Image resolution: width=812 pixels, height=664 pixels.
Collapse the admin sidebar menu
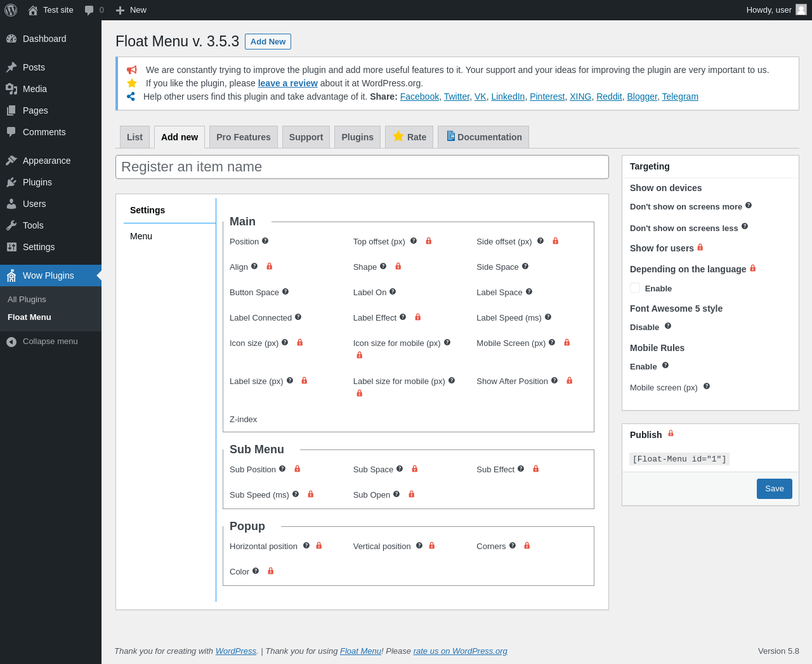(51, 342)
